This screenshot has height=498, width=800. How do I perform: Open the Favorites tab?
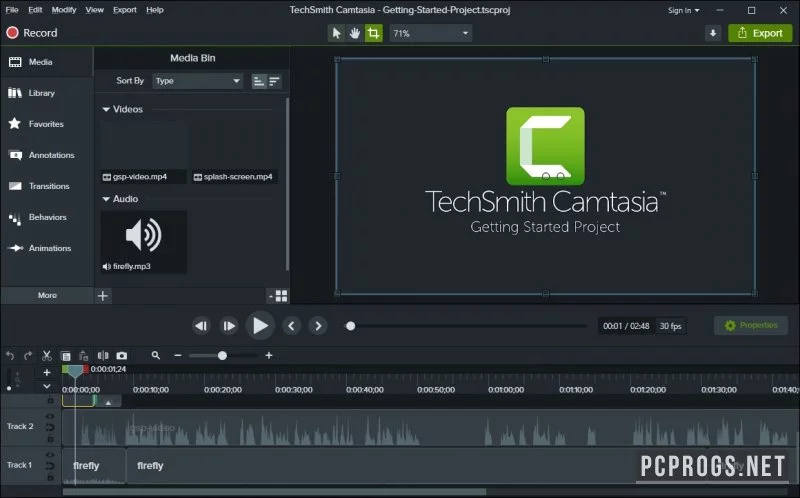pyautogui.click(x=46, y=124)
